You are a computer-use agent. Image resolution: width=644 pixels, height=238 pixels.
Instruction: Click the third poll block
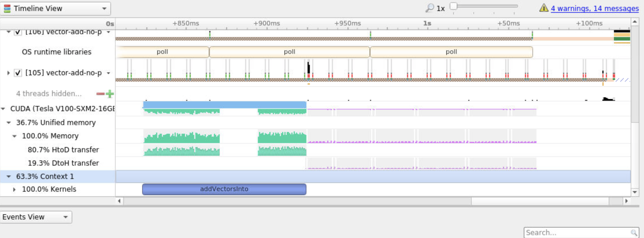pos(451,52)
